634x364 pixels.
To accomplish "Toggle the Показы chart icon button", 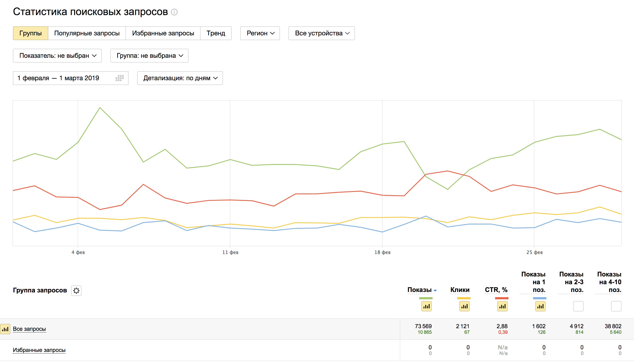I will point(426,306).
